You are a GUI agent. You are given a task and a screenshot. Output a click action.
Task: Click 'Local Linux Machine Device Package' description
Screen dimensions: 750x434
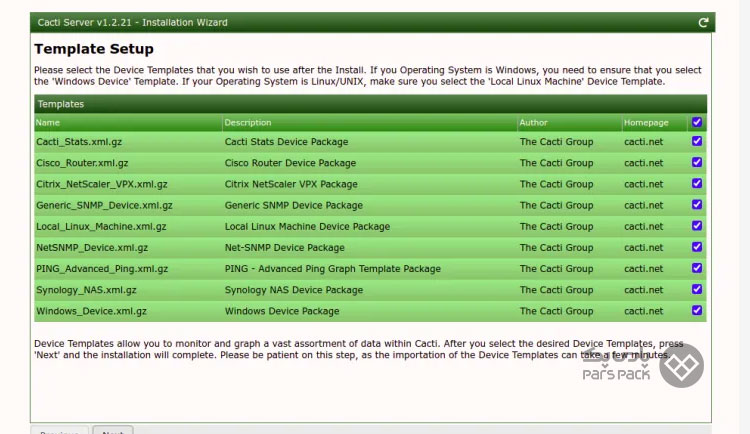click(x=308, y=226)
